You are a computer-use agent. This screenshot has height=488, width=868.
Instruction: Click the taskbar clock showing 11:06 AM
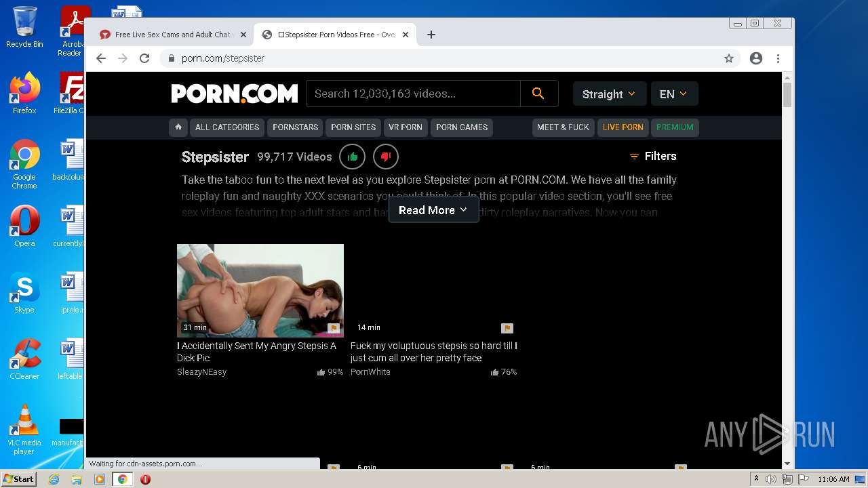click(x=833, y=479)
